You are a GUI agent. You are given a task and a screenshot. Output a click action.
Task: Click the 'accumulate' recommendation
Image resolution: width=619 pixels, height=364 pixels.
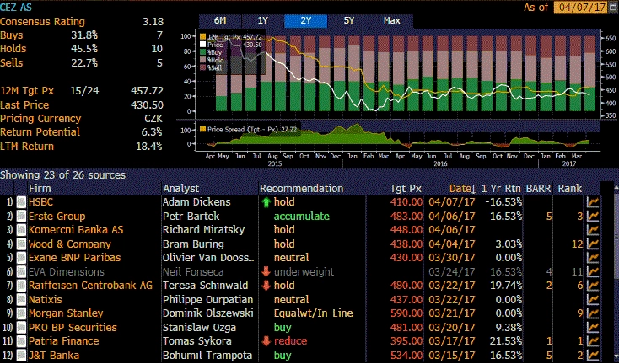click(302, 216)
